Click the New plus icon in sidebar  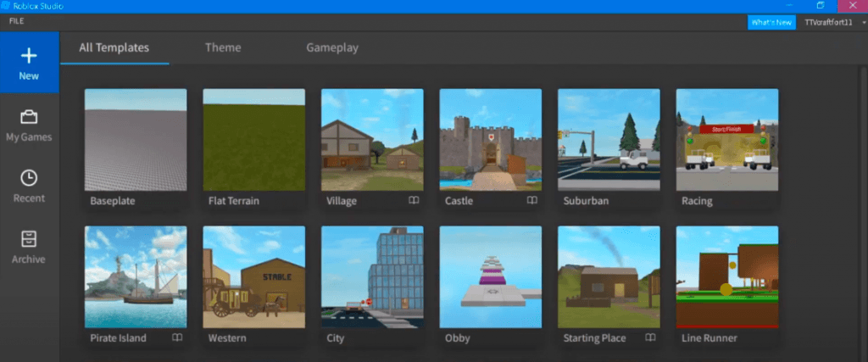coord(29,55)
